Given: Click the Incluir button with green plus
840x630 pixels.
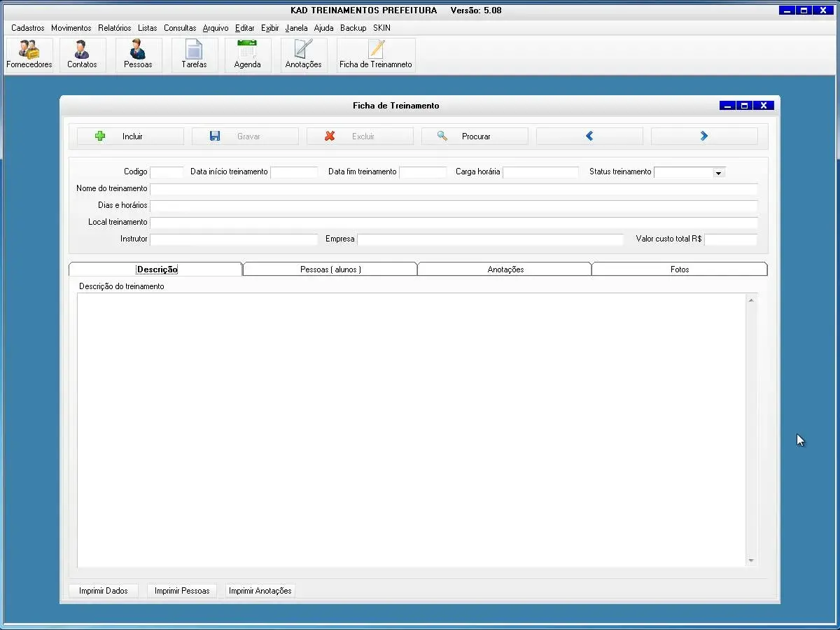Looking at the screenshot, I should [x=130, y=136].
